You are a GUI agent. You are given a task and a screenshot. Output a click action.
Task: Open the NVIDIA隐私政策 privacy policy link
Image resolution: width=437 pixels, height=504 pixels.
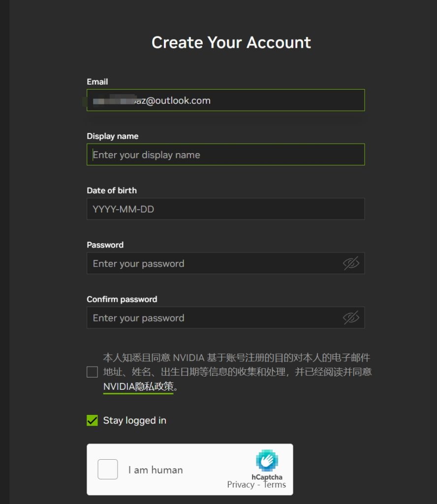(x=138, y=386)
